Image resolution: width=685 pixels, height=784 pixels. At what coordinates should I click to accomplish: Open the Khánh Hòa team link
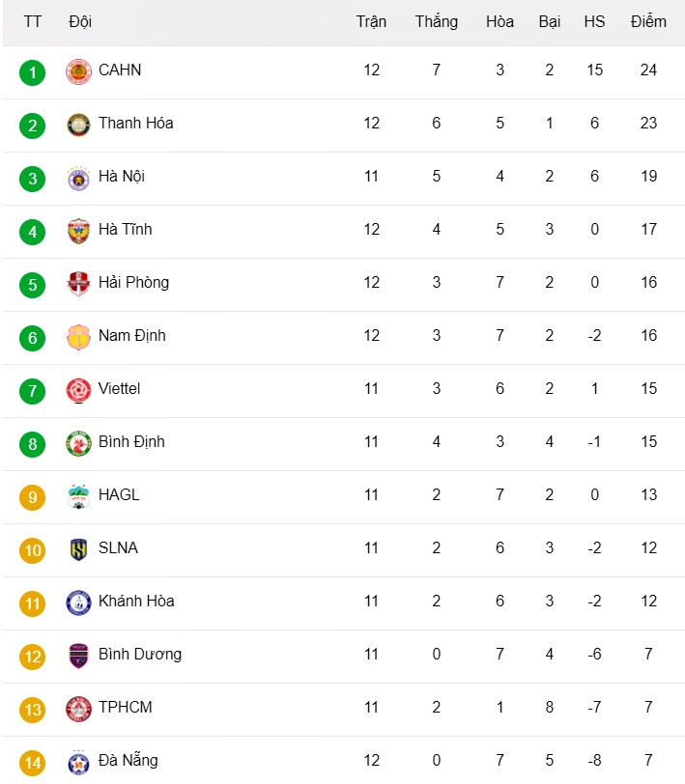136,601
